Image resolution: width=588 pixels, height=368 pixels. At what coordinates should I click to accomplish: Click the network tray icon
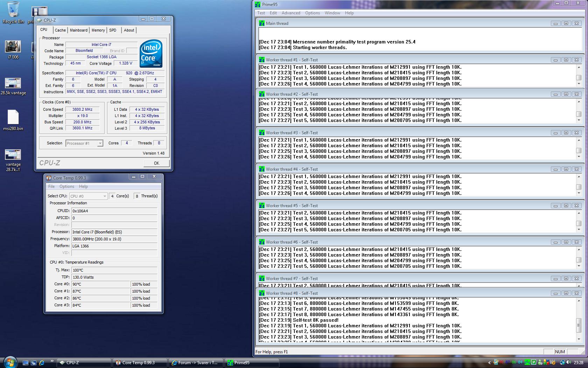coord(562,362)
